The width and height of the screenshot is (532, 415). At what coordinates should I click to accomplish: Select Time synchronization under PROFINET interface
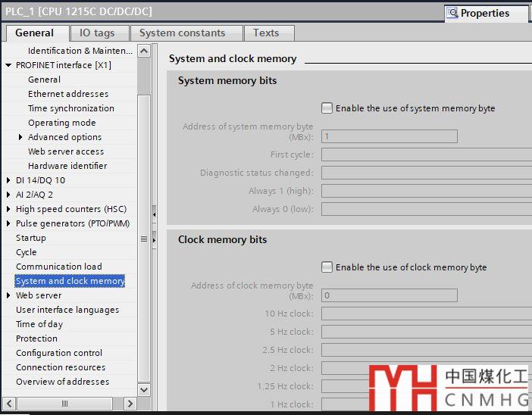71,108
